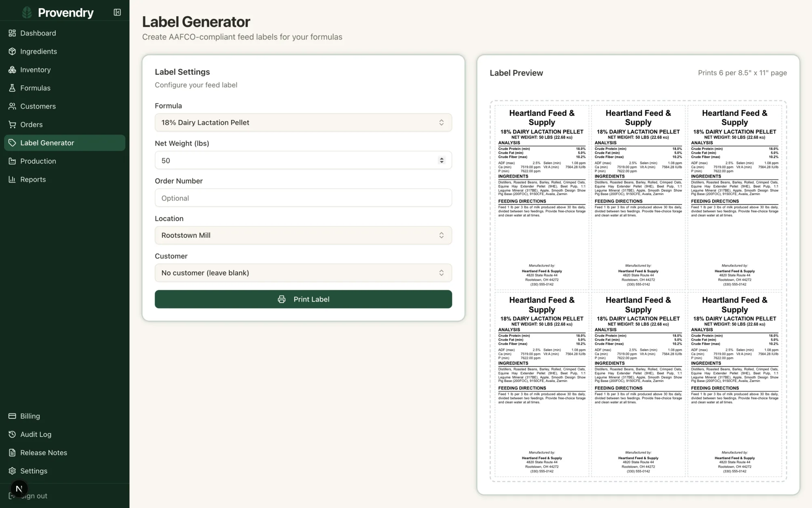812x508 pixels.
Task: Click the 'Label Settings' heading
Action: 182,72
